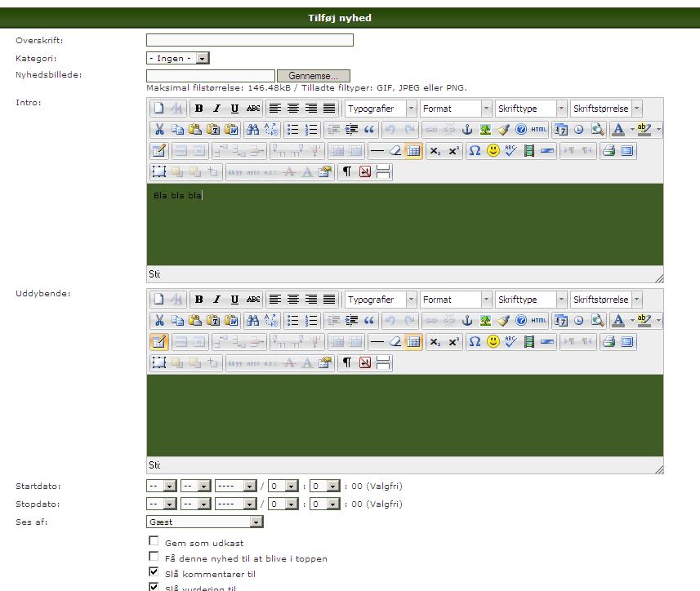Open Startdato day dropdown
The width and height of the screenshot is (700, 591).
162,487
